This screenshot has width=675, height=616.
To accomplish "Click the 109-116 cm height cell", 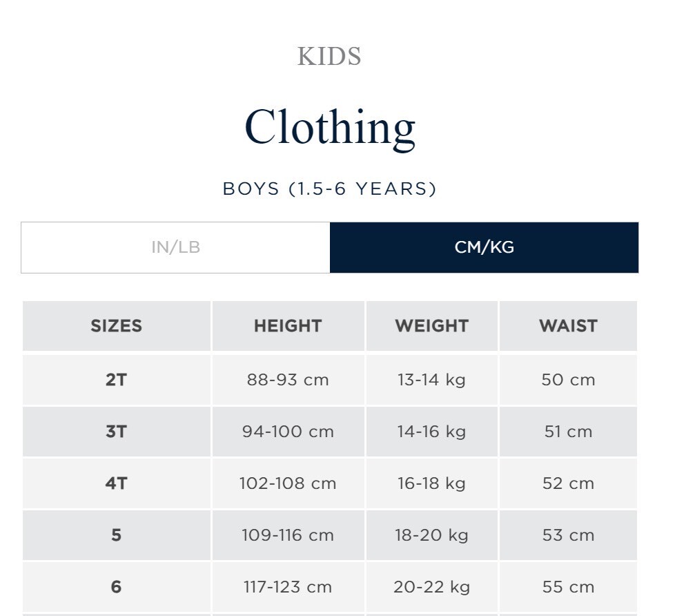I will click(x=288, y=535).
